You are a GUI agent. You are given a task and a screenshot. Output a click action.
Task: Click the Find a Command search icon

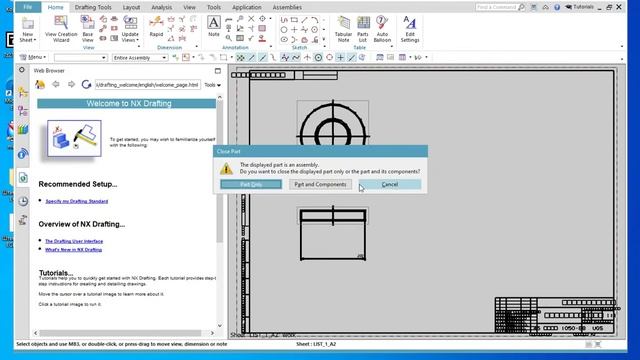pos(521,7)
